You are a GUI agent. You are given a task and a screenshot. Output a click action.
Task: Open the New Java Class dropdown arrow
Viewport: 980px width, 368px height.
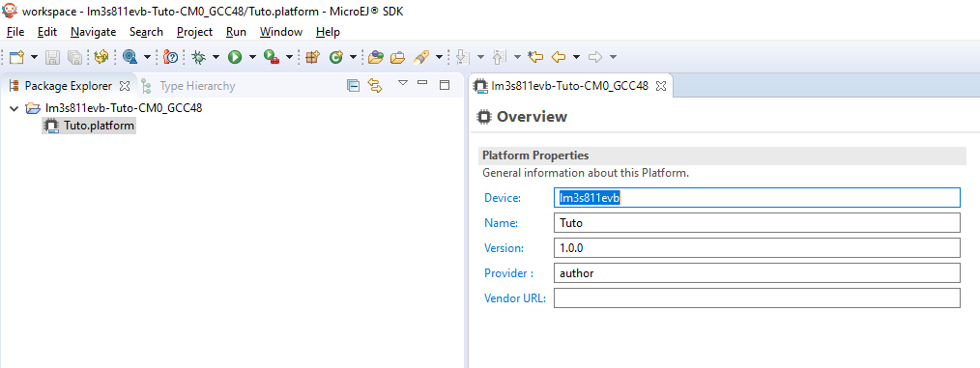(353, 57)
